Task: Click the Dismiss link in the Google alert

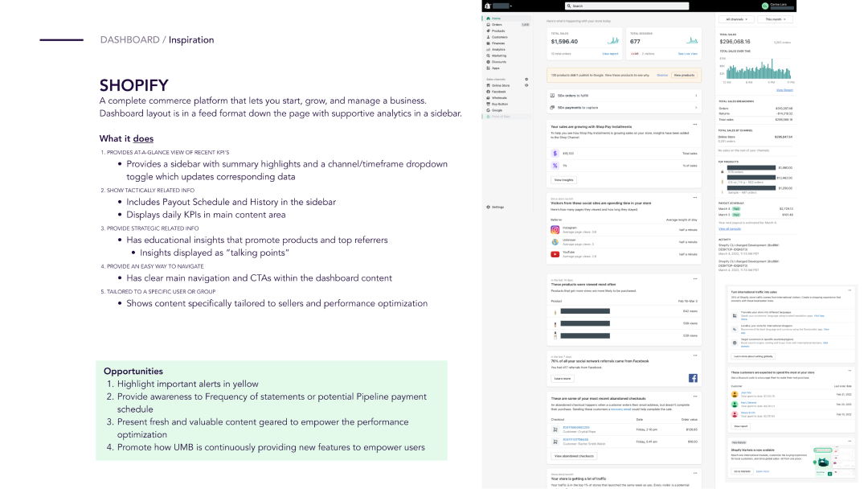Action: coord(662,75)
